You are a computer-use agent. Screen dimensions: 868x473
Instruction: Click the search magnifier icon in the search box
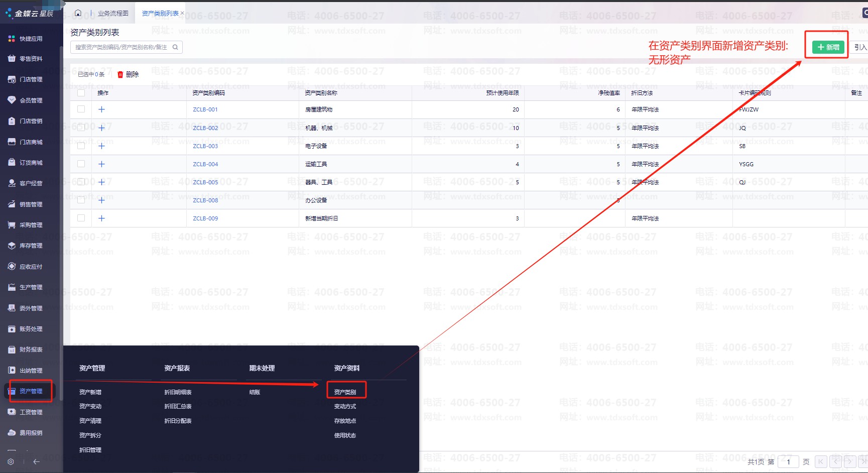pyautogui.click(x=175, y=47)
